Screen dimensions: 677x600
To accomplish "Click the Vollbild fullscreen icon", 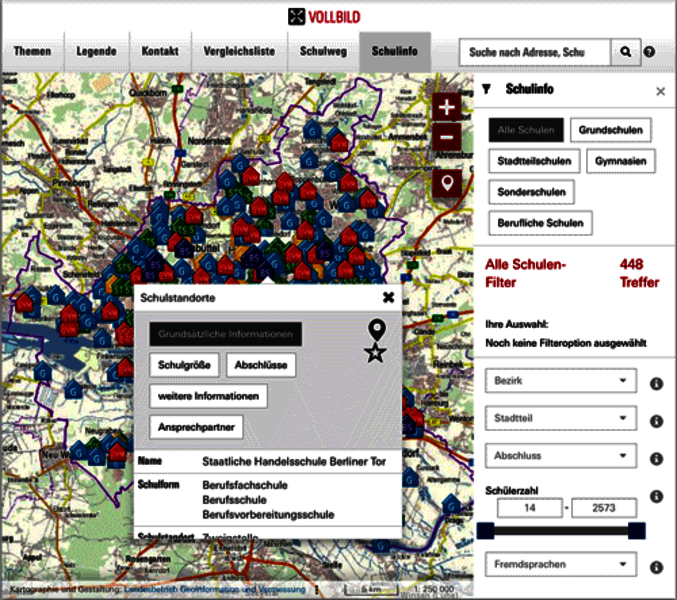I will coord(296,16).
